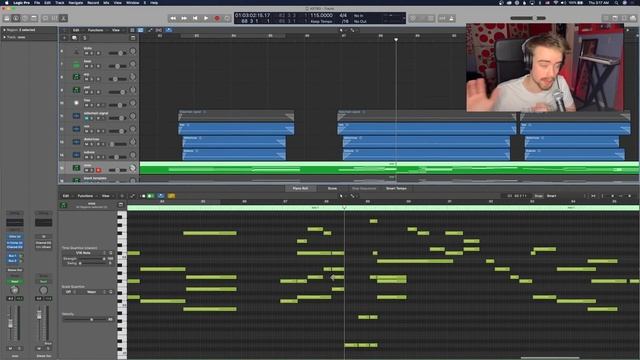
Task: Open Note Pads from control bar
Action: [x=615, y=18]
